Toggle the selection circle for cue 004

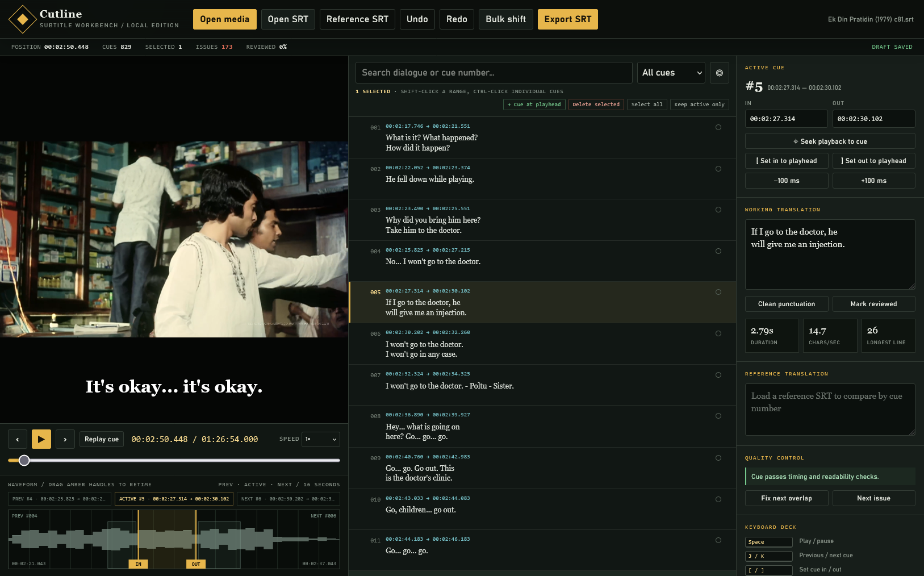(x=718, y=251)
